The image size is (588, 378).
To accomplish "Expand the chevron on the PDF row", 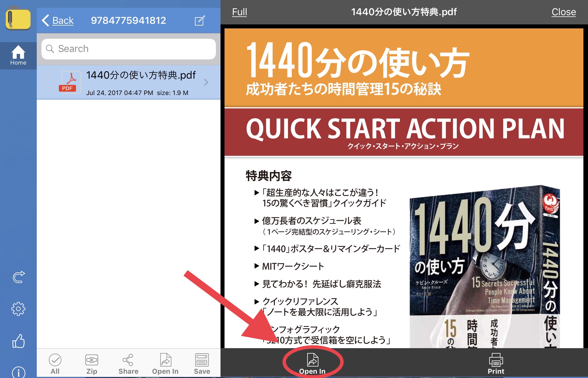I will (x=206, y=83).
